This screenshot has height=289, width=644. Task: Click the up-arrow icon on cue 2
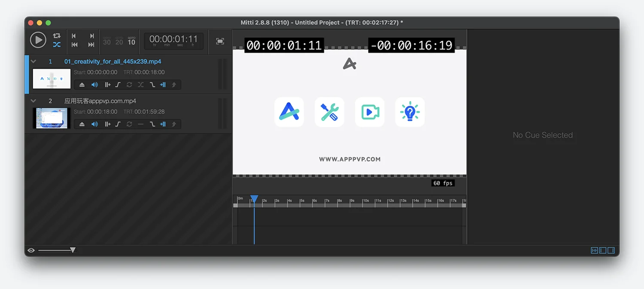[x=174, y=124]
